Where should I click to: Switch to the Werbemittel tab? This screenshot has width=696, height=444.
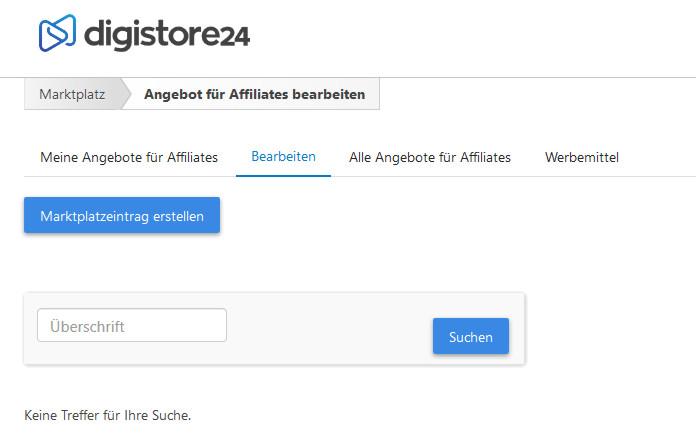pyautogui.click(x=582, y=158)
